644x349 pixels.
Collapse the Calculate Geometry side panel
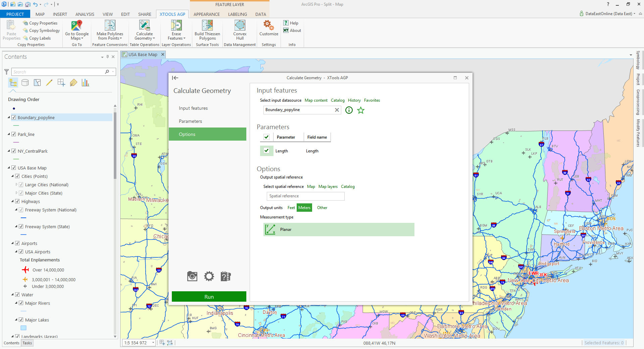175,78
